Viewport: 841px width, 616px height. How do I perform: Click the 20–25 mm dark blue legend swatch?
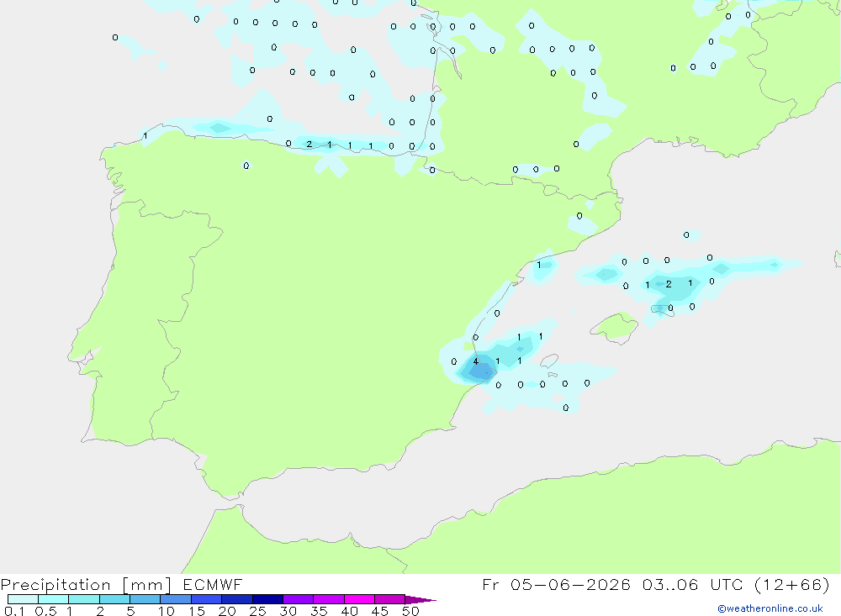[x=237, y=599]
